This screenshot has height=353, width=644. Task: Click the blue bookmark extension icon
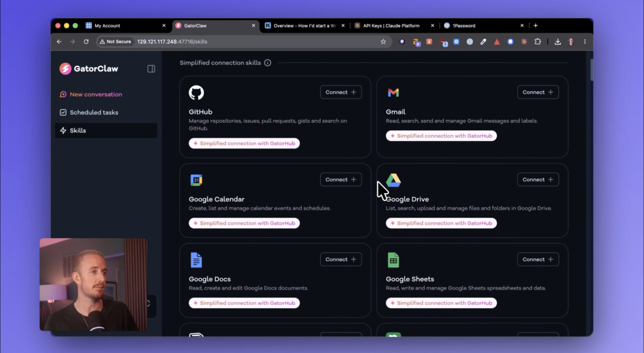(510, 42)
